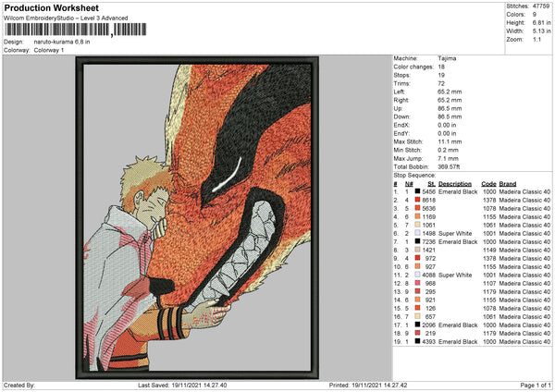
Task: Click the black swatch beside 4393 stitches
Action: (418, 341)
